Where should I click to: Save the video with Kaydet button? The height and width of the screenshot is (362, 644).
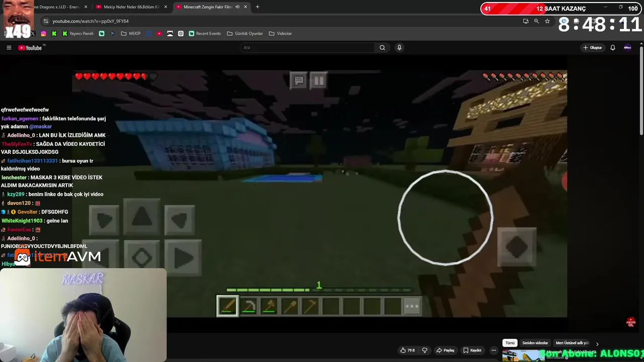point(472,350)
